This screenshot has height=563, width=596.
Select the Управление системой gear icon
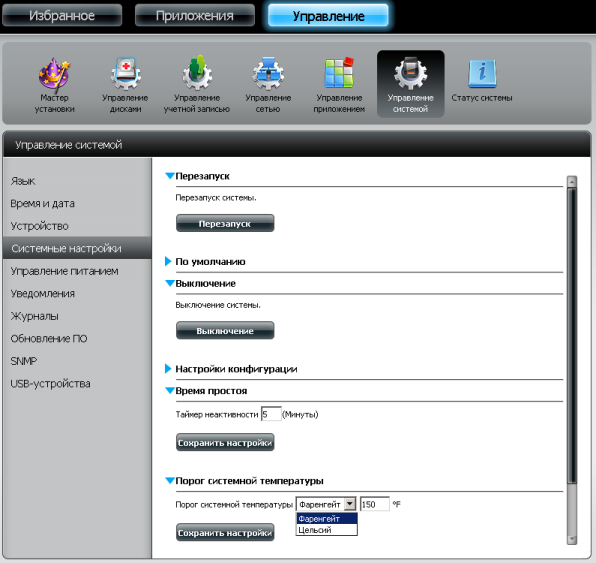pyautogui.click(x=411, y=73)
